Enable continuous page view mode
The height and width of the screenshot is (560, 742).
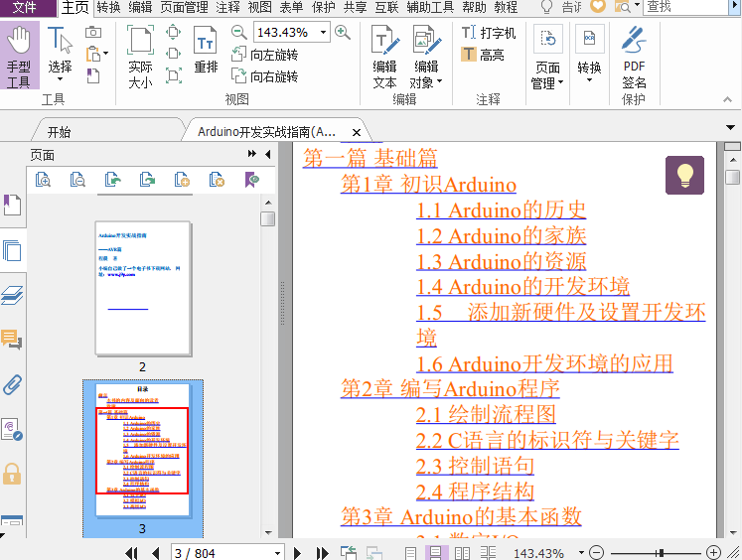435,552
